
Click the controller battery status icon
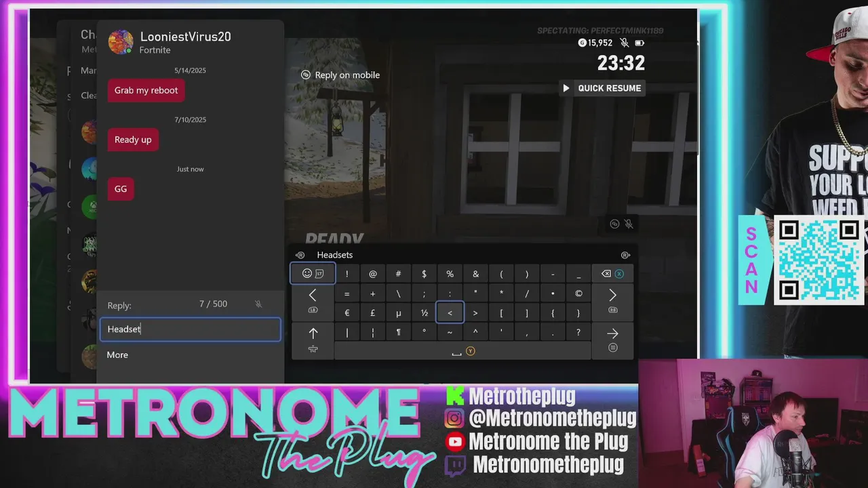coord(639,43)
